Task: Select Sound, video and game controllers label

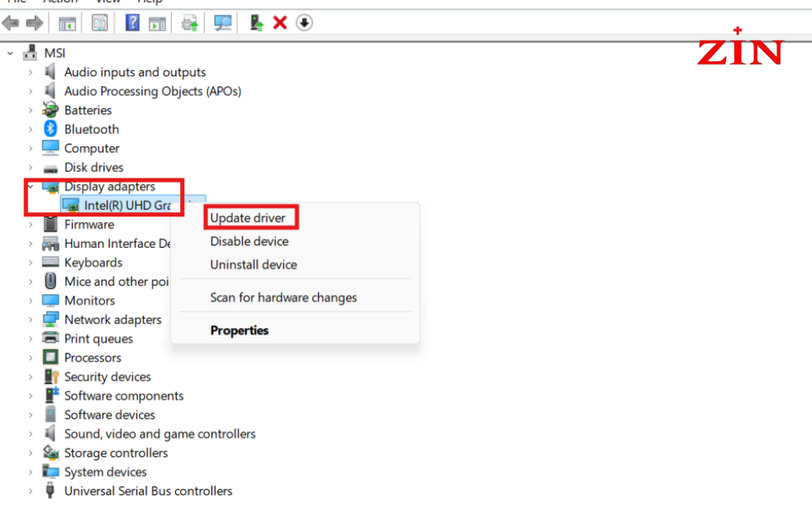Action: pos(160,434)
